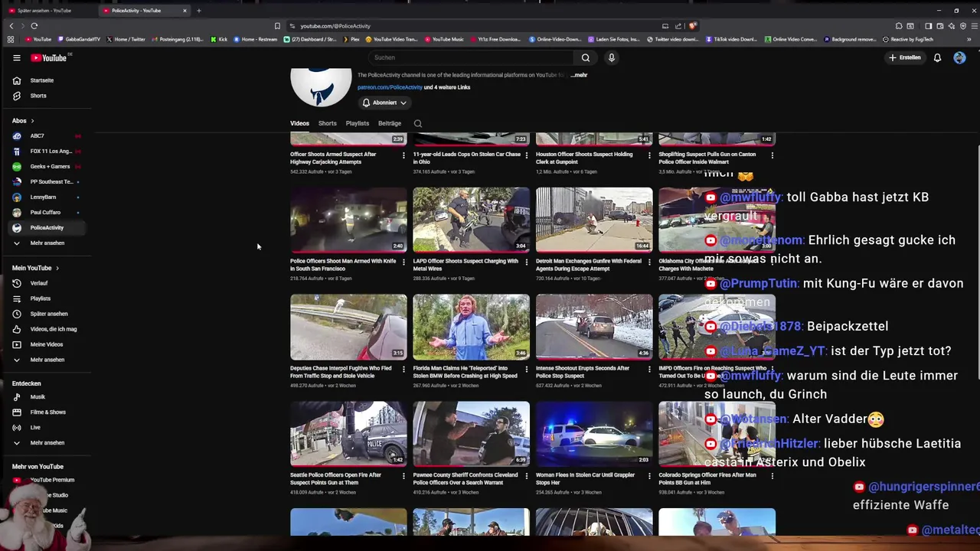Screen dimensions: 980x551
Task: Click the YouTube logo
Action: (x=49, y=57)
